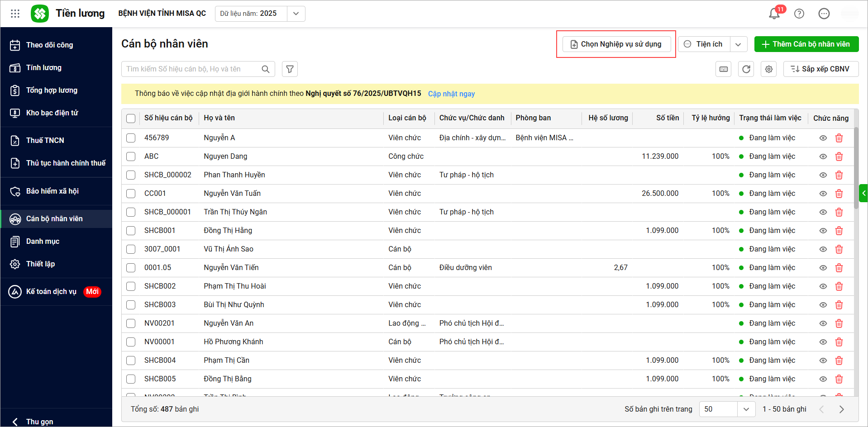Click the filter funnel icon
Image resolution: width=868 pixels, height=427 pixels.
click(290, 69)
